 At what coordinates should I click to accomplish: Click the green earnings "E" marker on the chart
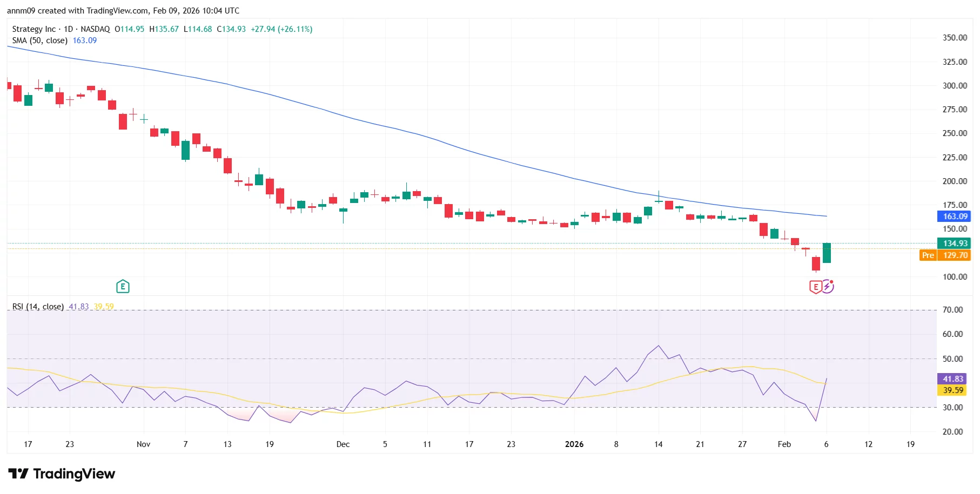[123, 286]
